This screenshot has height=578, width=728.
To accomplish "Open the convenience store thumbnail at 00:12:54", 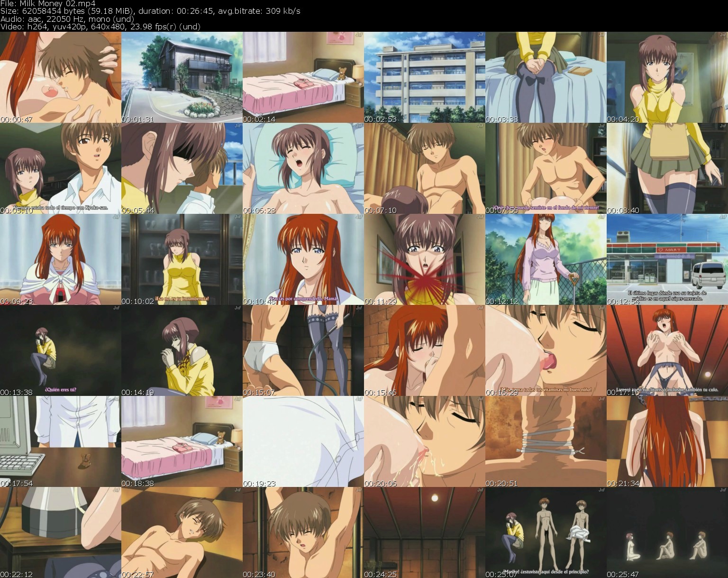I will (x=667, y=259).
